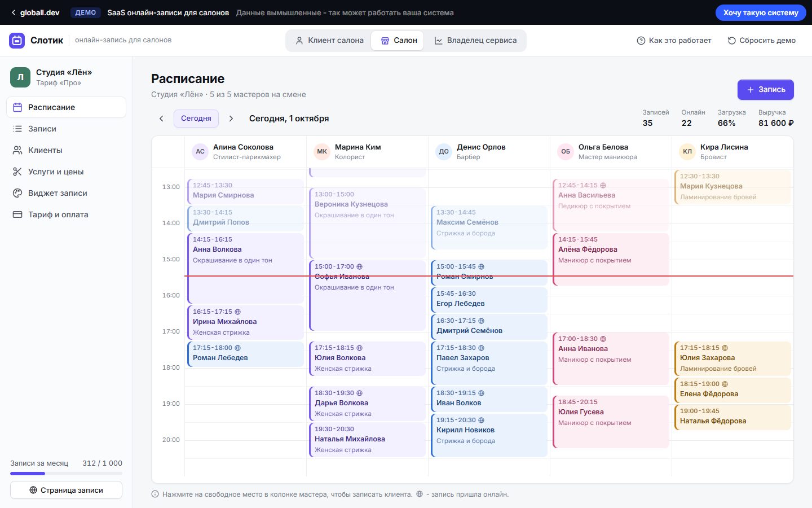Click the reset arrow icon near Сбросить демо
This screenshot has width=812, height=508.
pyautogui.click(x=731, y=41)
